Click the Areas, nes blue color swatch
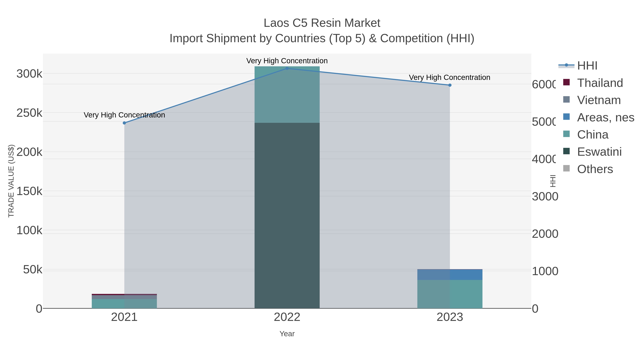 click(567, 117)
